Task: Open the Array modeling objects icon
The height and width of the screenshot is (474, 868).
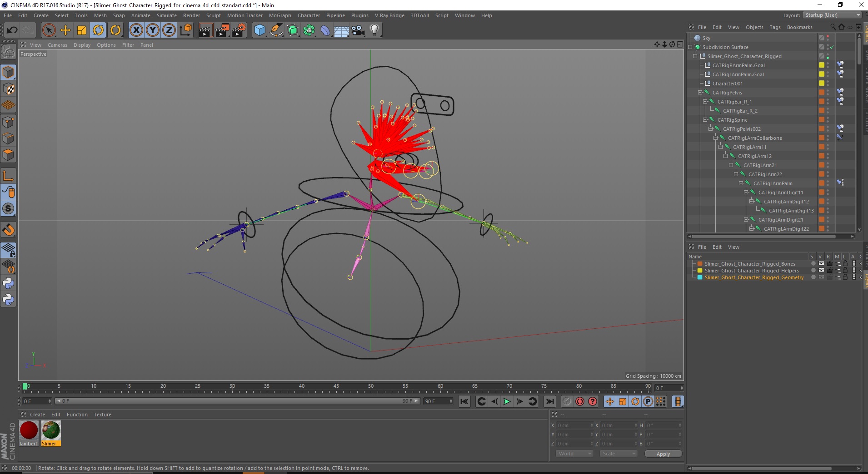Action: tap(309, 30)
